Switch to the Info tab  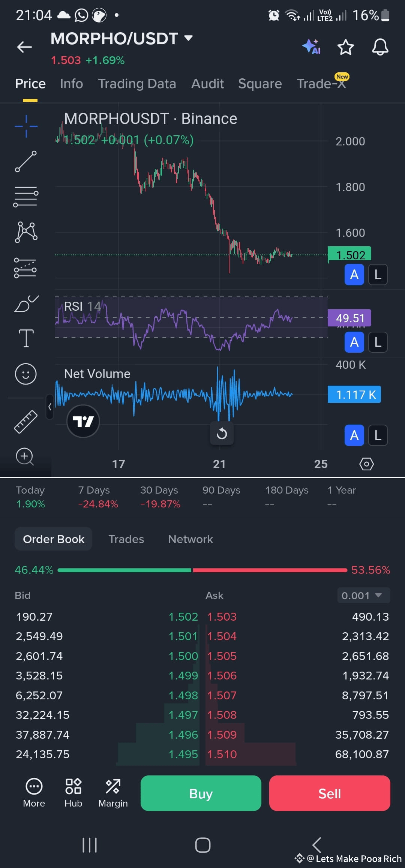tap(72, 84)
